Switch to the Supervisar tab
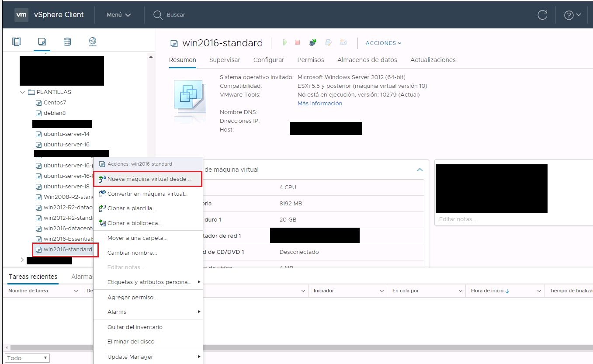593x364 pixels. [x=225, y=60]
